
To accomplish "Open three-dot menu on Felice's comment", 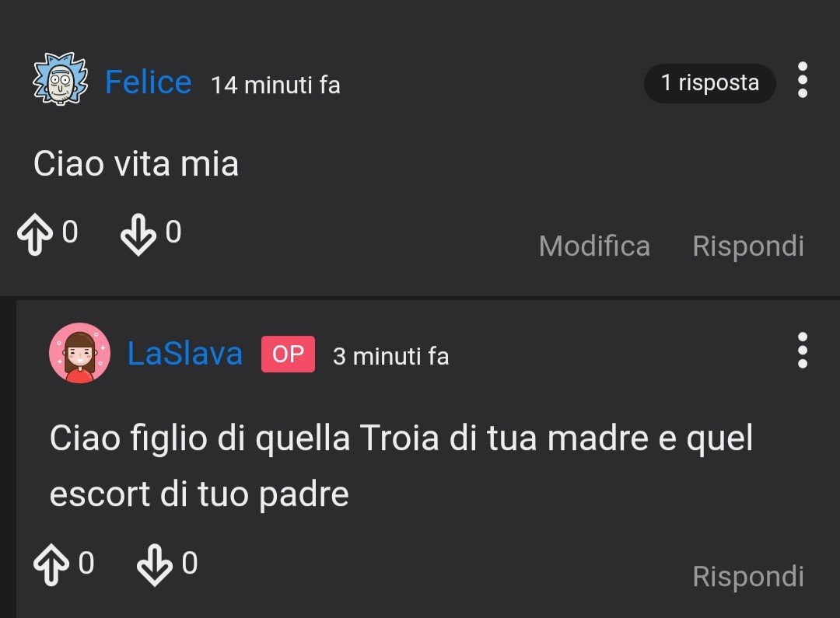I will coord(802,80).
